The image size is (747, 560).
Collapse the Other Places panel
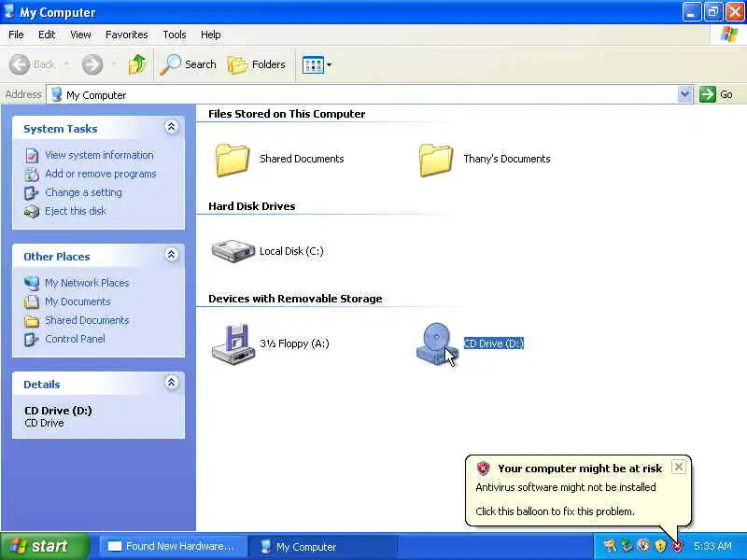click(172, 255)
